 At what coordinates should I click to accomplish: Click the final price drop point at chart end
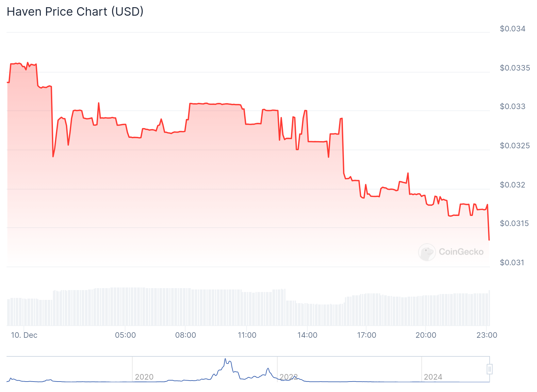tap(489, 240)
